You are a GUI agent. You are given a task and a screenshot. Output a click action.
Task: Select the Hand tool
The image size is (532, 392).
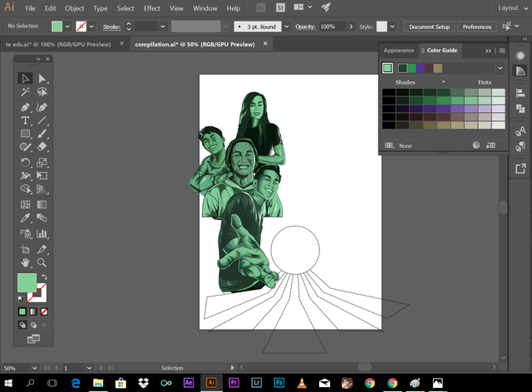(25, 262)
